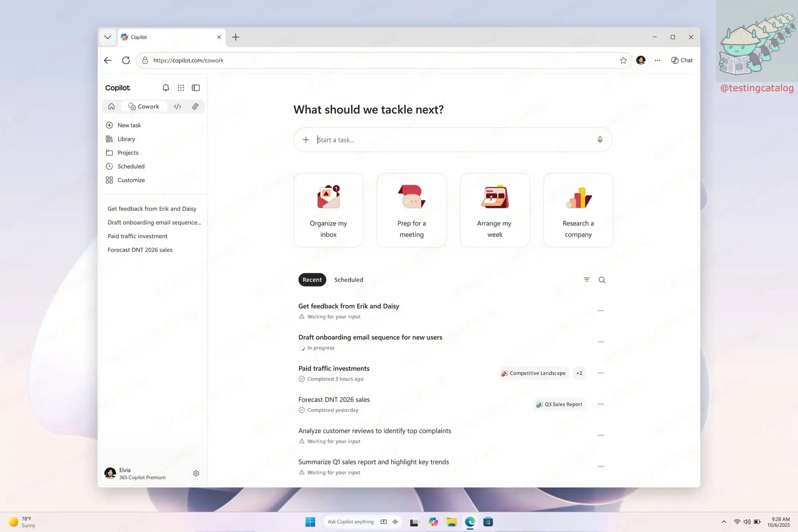Open more options for Summarize Q1 task
Viewport: 798px width, 532px height.
(601, 466)
